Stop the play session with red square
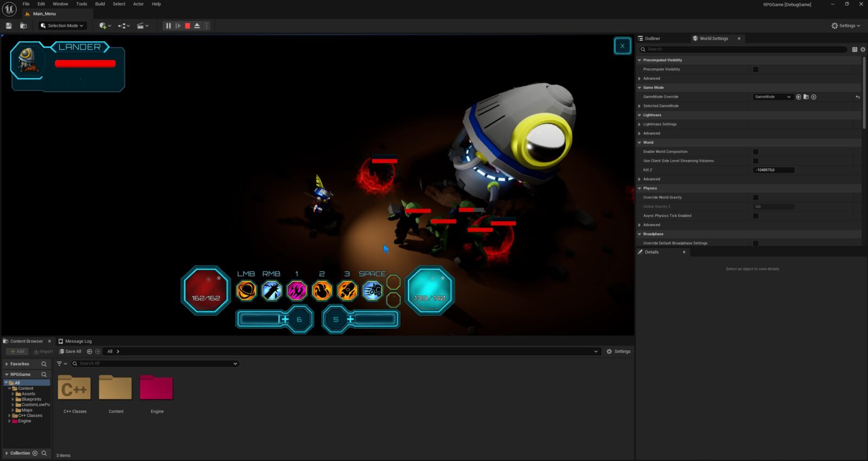The width and height of the screenshot is (868, 461). pos(188,25)
